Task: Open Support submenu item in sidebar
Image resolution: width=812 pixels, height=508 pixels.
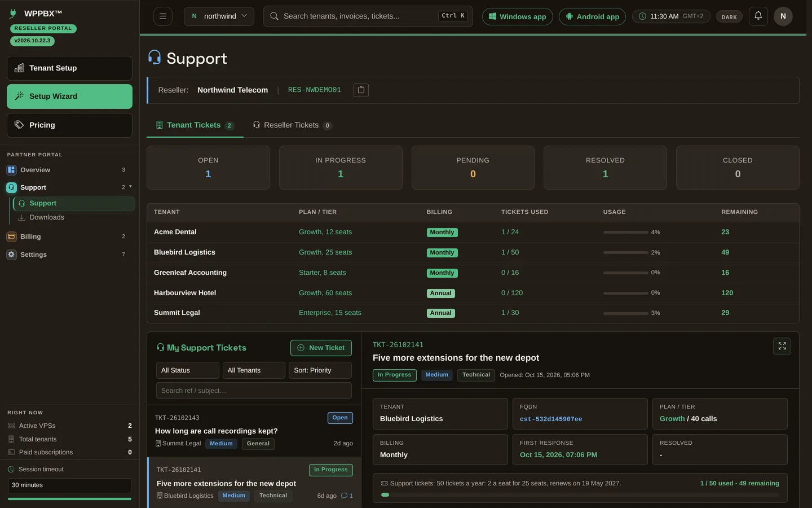Action: (x=74, y=203)
